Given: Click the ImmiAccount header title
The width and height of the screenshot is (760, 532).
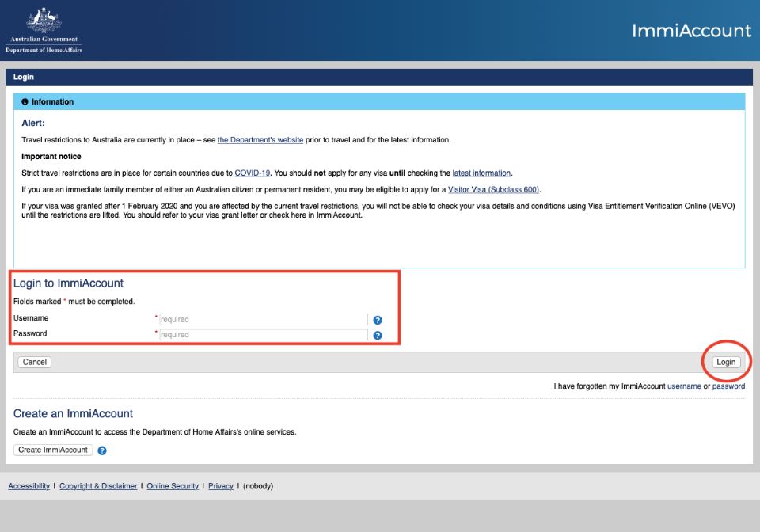Looking at the screenshot, I should 691,31.
